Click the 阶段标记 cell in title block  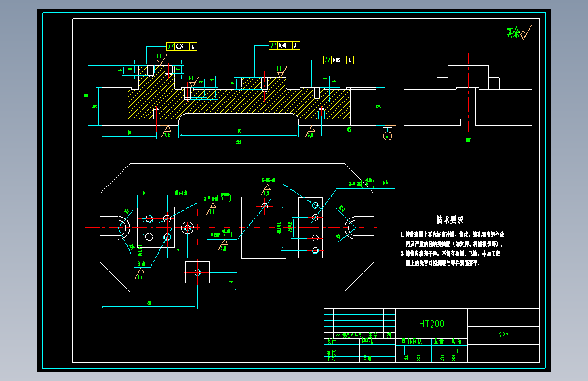414,341
